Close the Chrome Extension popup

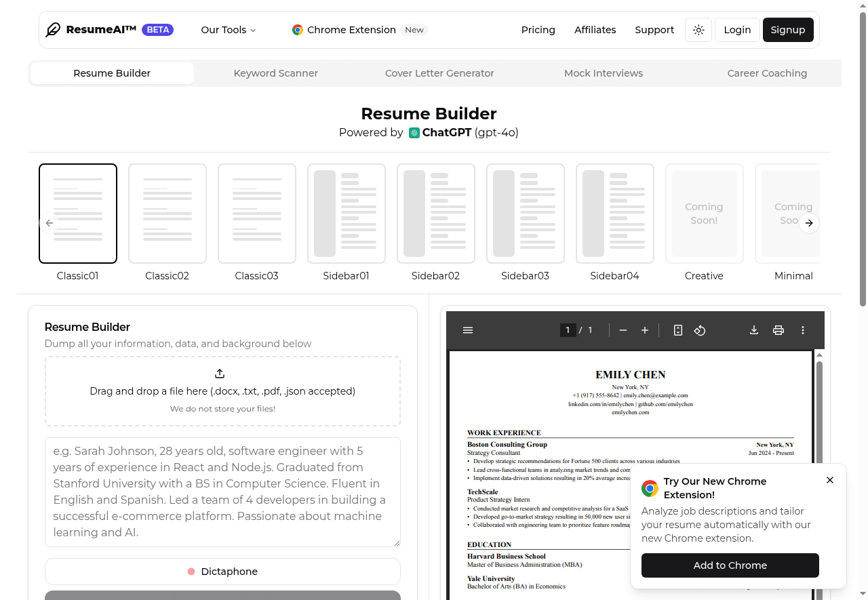tap(830, 480)
